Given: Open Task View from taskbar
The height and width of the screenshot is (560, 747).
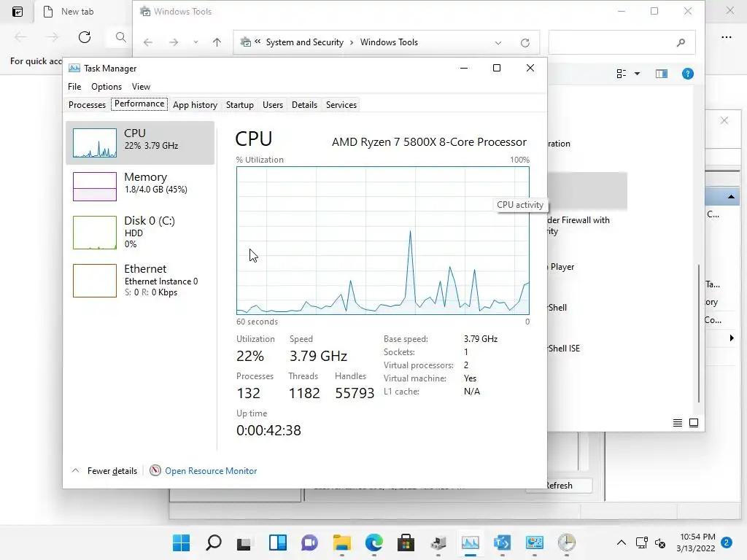Looking at the screenshot, I should tap(245, 542).
